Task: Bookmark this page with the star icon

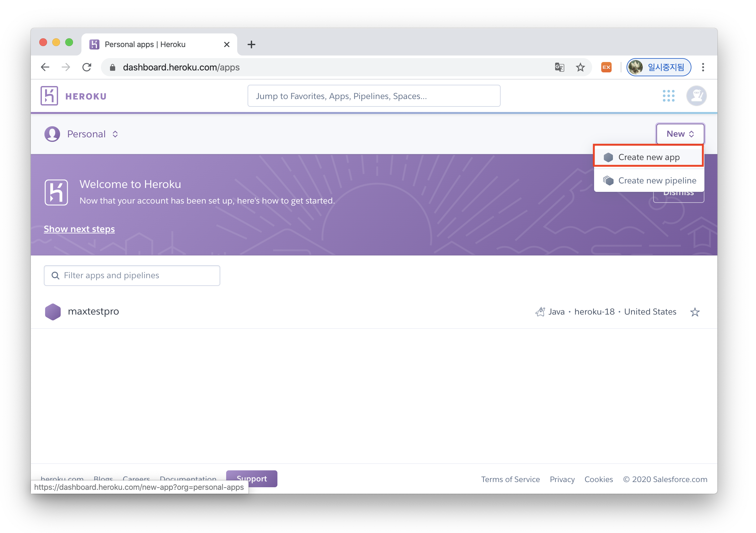Action: tap(580, 68)
